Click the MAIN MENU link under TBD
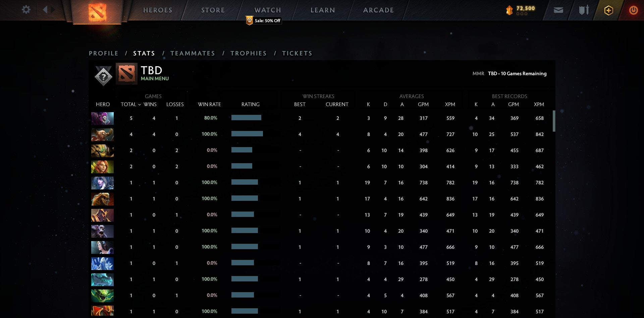Screen dimensions: 644x318 pyautogui.click(x=155, y=78)
